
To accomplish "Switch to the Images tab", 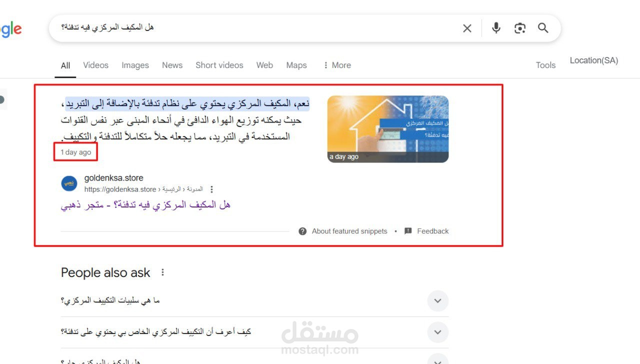I will 135,65.
